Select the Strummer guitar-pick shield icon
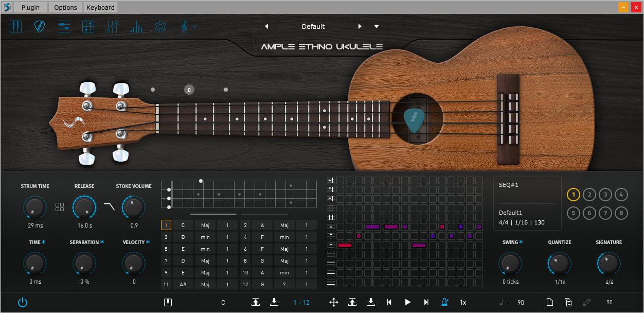 pos(40,26)
